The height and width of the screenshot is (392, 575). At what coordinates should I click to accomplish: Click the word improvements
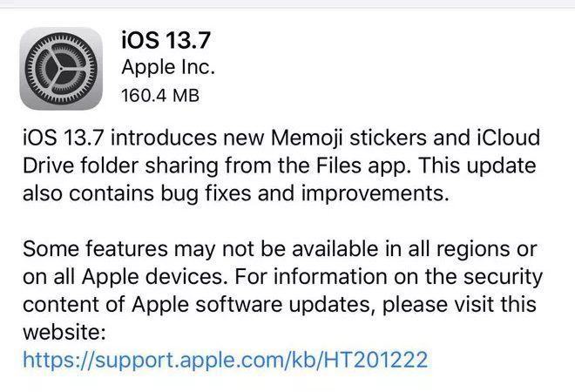(375, 193)
